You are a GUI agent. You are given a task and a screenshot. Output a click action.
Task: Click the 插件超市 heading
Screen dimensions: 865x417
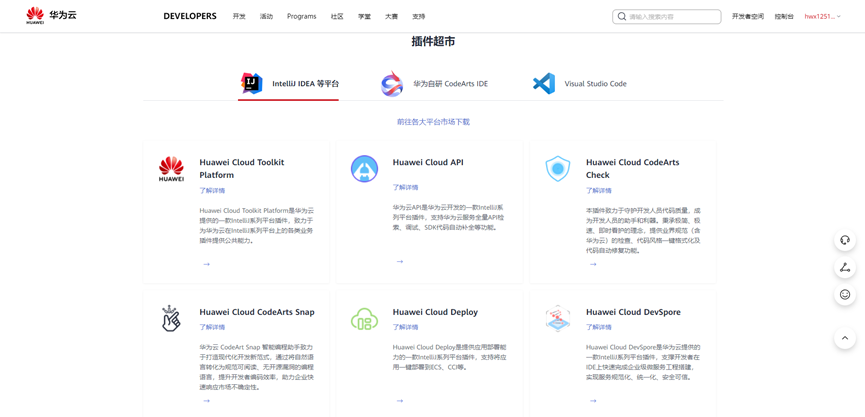click(x=433, y=41)
